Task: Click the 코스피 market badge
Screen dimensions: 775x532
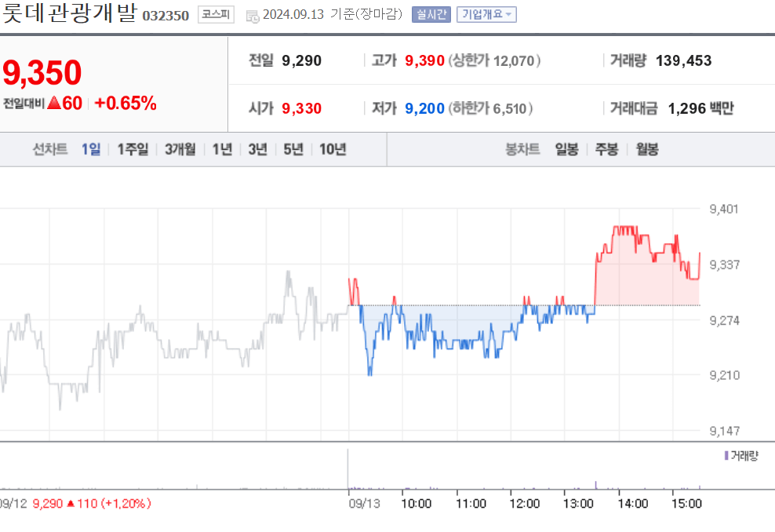Action: click(x=216, y=14)
